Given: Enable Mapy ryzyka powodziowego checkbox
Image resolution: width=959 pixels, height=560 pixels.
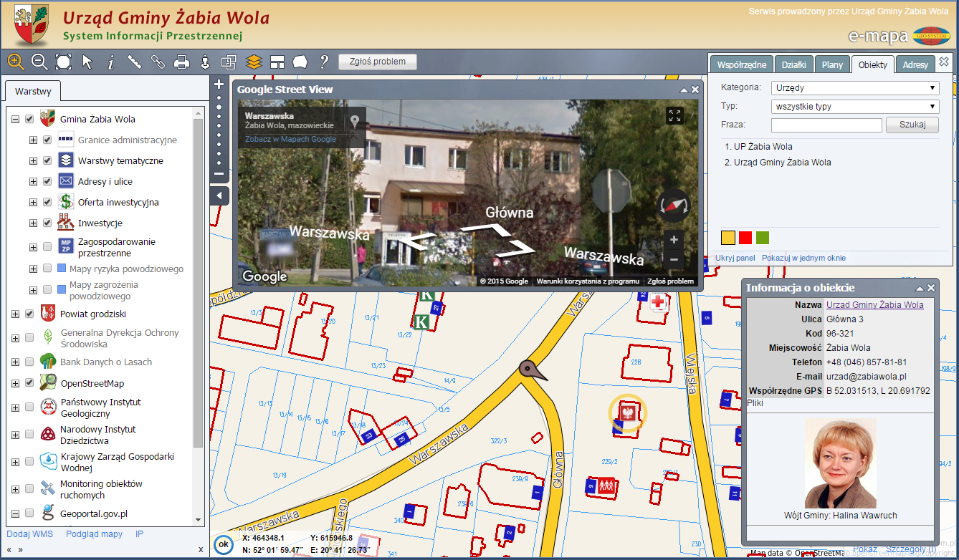Looking at the screenshot, I should click(47, 269).
